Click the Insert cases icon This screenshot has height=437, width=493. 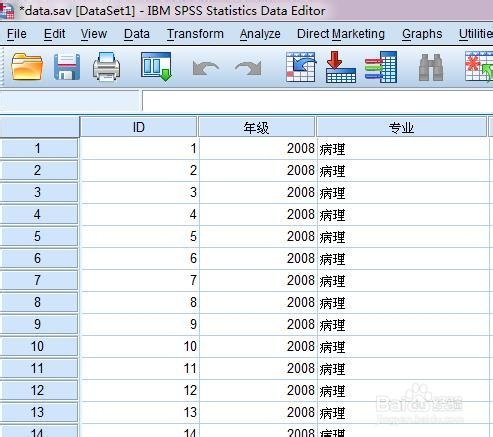coord(479,67)
